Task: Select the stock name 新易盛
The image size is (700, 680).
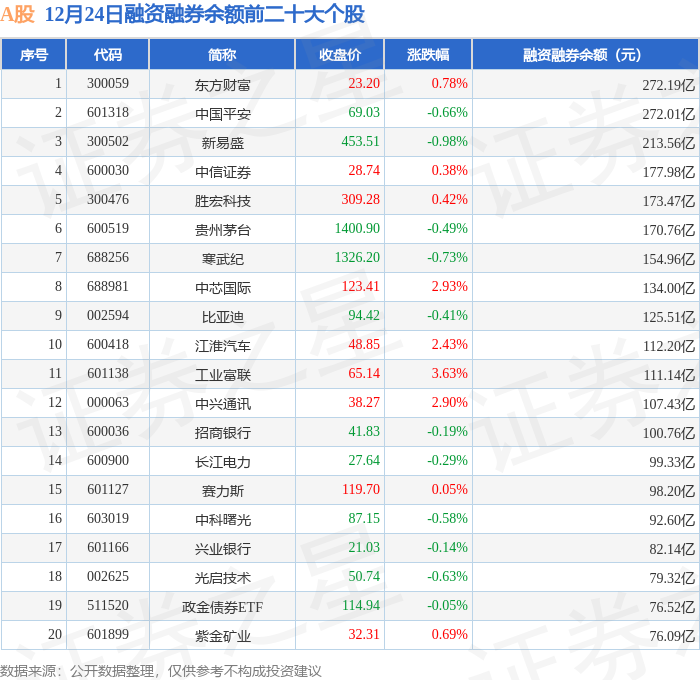Action: coord(222,143)
